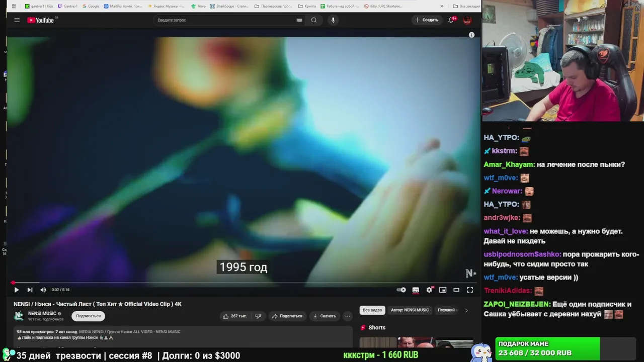Toggle subtitles in the player
The image size is (644, 362).
(416, 290)
